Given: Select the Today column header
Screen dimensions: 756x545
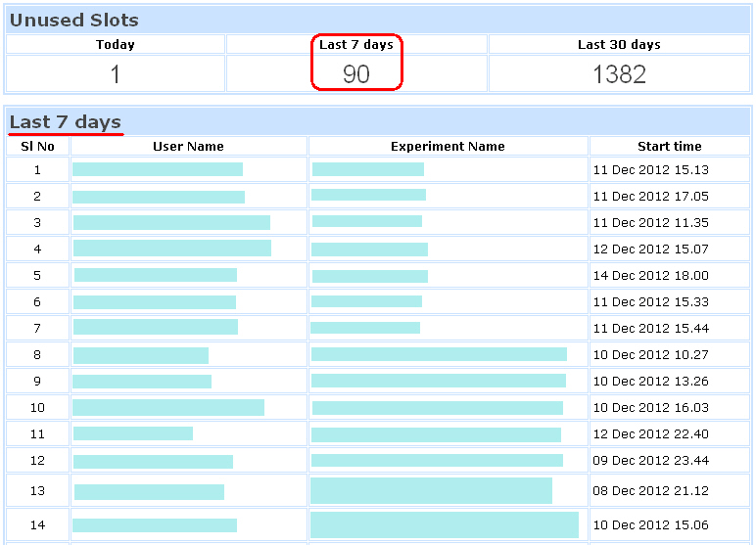Looking at the screenshot, I should [116, 44].
